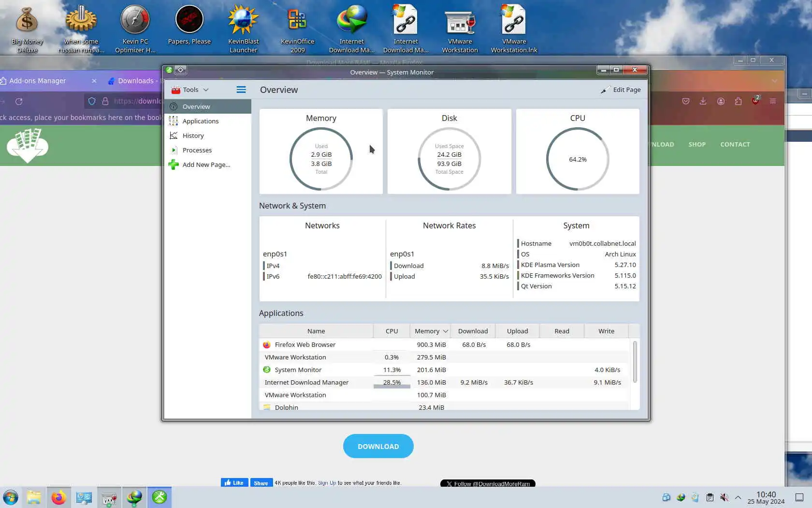Open Firefox downloads panel icon
This screenshot has width=812, height=508.
(x=703, y=101)
